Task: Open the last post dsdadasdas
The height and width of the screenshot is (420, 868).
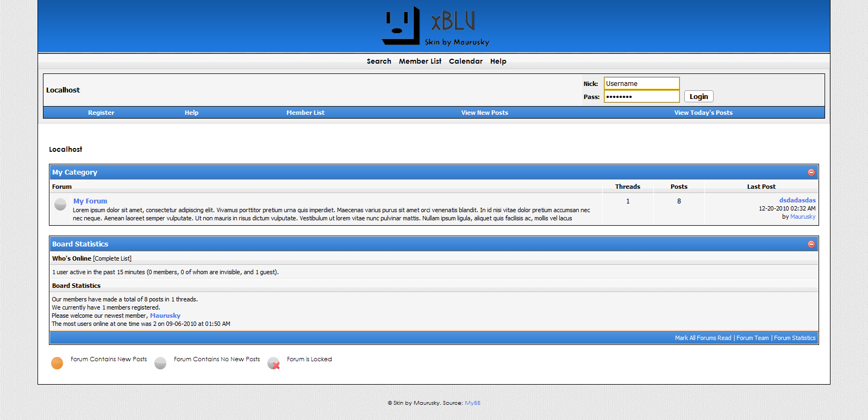Action: point(797,200)
